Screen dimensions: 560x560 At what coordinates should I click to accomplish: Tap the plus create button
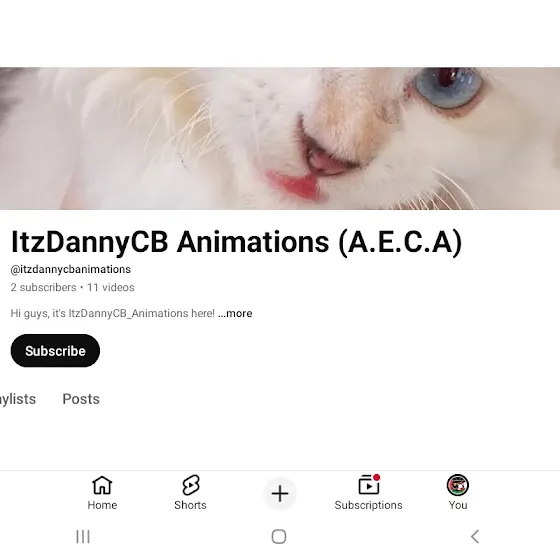tap(280, 494)
